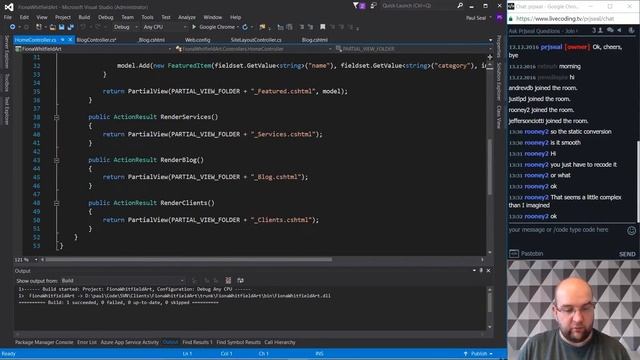Click the Pastebin code icon in chat
This screenshot has height=360, width=640.
pyautogui.click(x=513, y=253)
